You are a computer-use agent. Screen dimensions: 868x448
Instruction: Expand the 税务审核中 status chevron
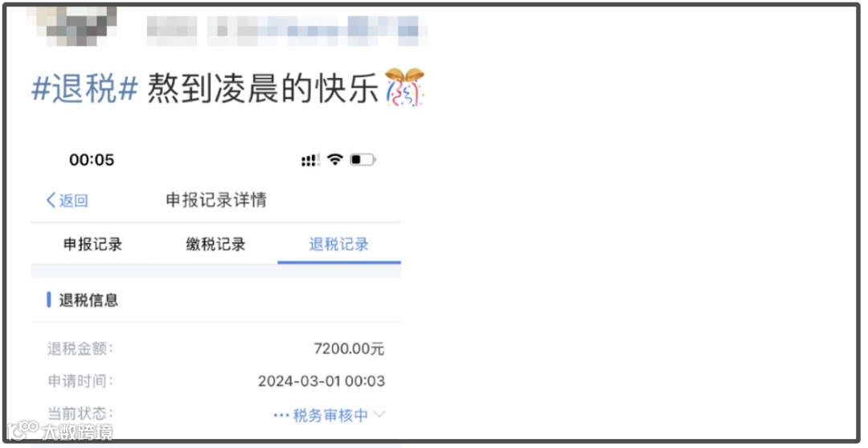coord(379,414)
